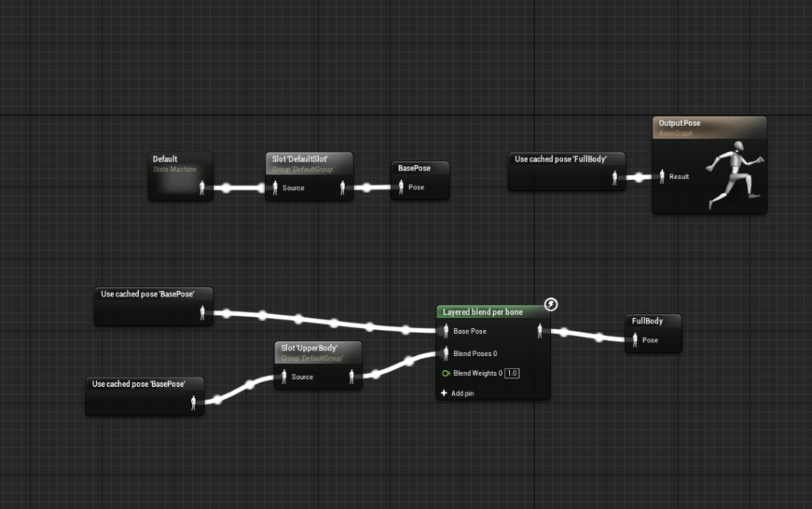Click Base Pose input pin on Layered blend
This screenshot has width=812, height=509.
click(446, 331)
